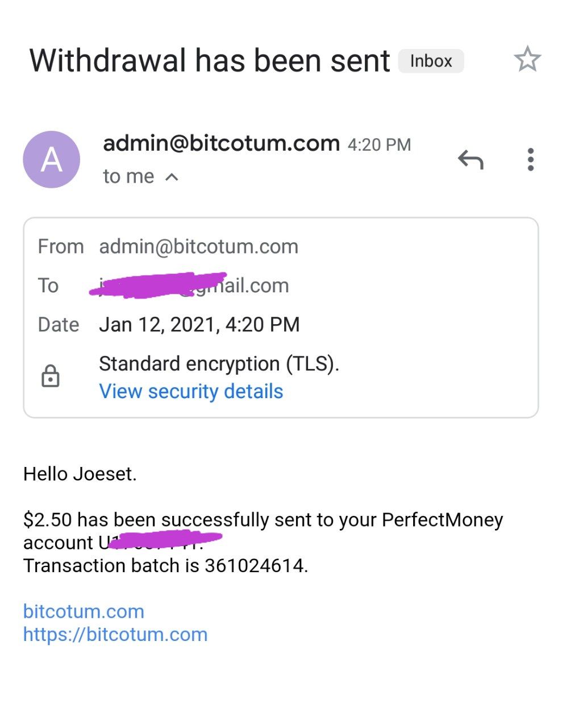Click the 4:20 PM timestamp beside sender

(x=379, y=145)
